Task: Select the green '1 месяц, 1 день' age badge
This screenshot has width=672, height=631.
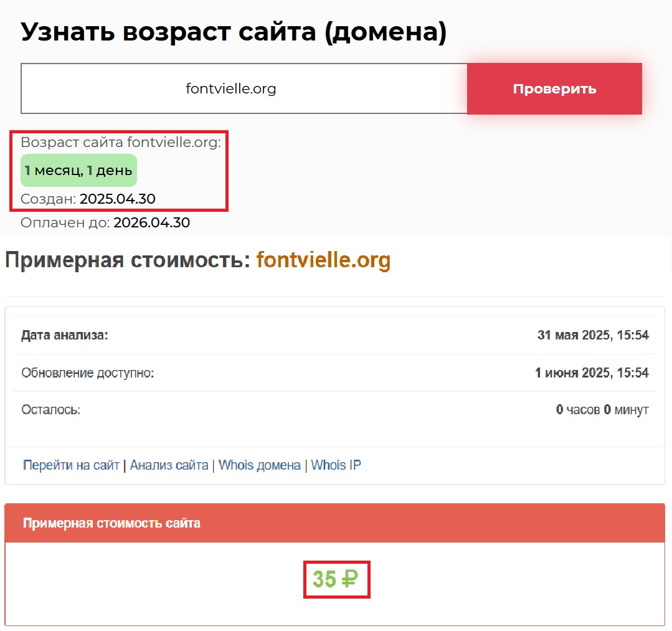Action: (x=78, y=171)
